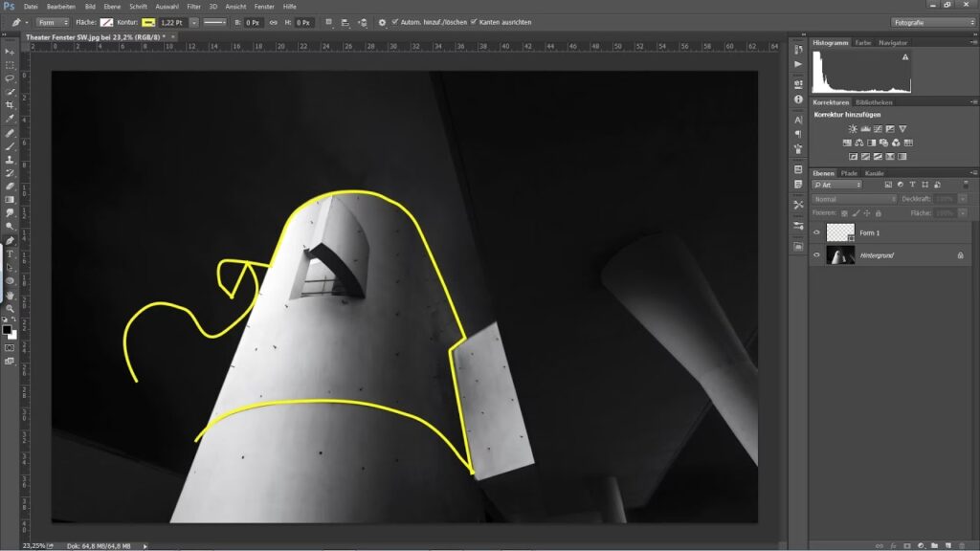Viewport: 980px width, 551px height.
Task: Open the Fotografie workspace dropdown
Action: (932, 22)
